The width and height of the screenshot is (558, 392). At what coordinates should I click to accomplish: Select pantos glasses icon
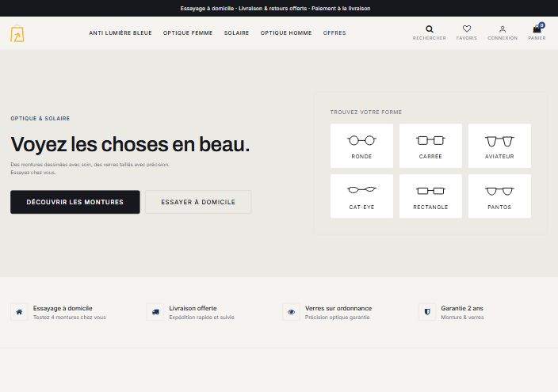499,192
